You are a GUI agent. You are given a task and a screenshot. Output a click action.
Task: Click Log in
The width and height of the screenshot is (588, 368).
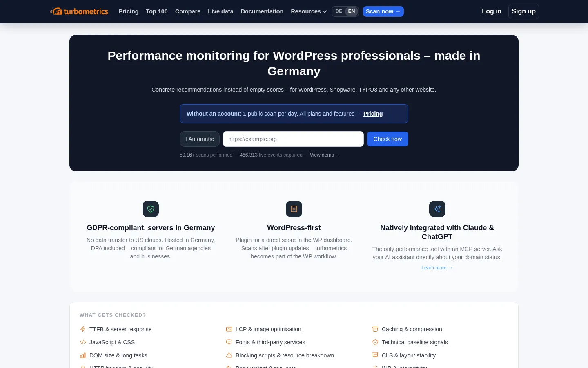pos(492,11)
